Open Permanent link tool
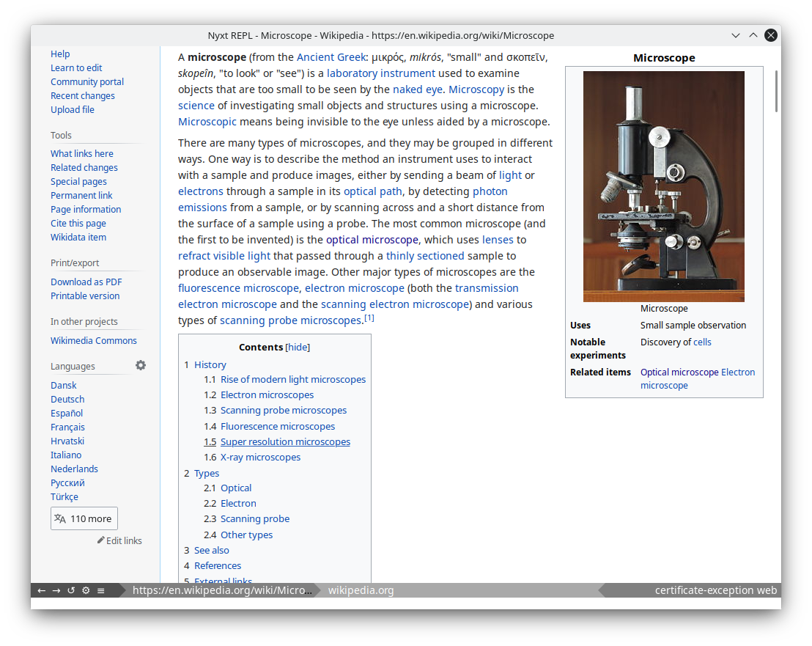812x646 pixels. [81, 195]
